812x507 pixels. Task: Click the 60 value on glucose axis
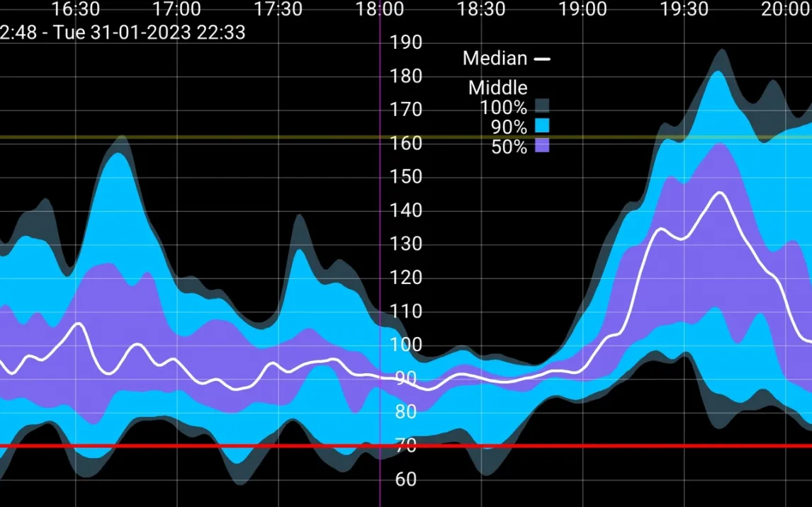[x=406, y=479]
